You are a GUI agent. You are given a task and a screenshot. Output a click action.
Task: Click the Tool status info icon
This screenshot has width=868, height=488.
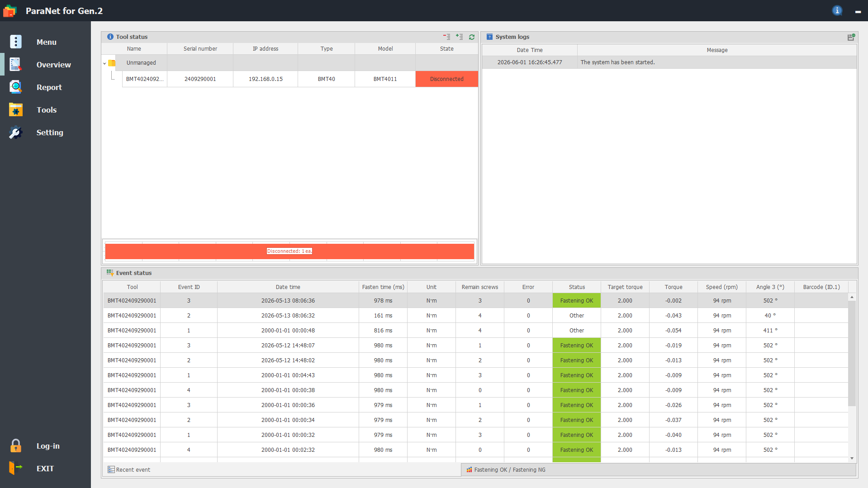click(110, 37)
